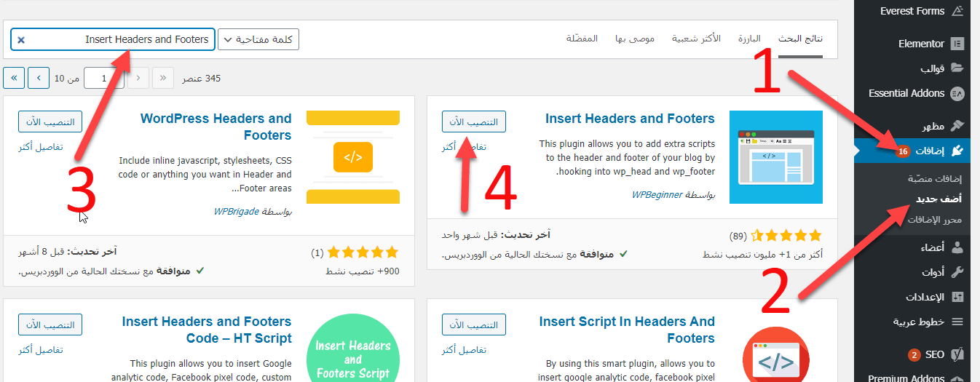
Task: Click the أعضاء user icon
Action: pos(957,247)
